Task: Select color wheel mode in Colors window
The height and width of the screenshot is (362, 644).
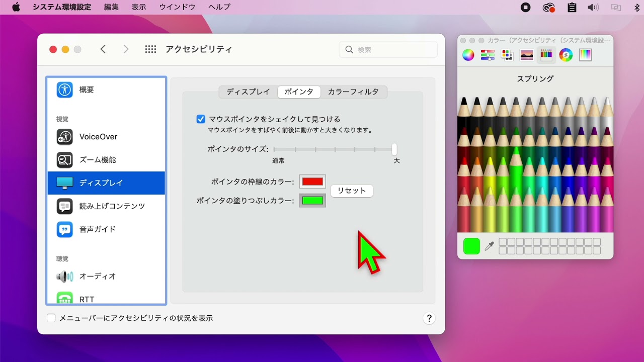Action: point(468,55)
